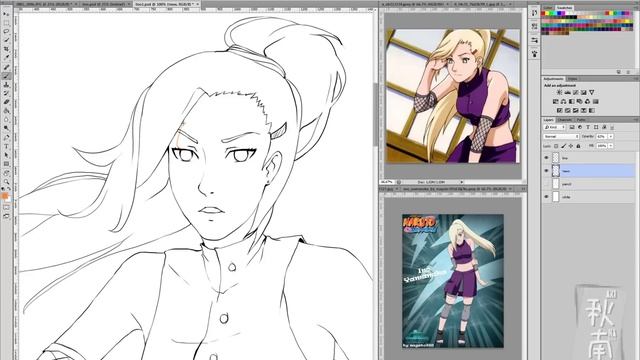Select the Dodge tool
Image resolution: width=640 pixels, height=360 pixels.
click(6, 129)
